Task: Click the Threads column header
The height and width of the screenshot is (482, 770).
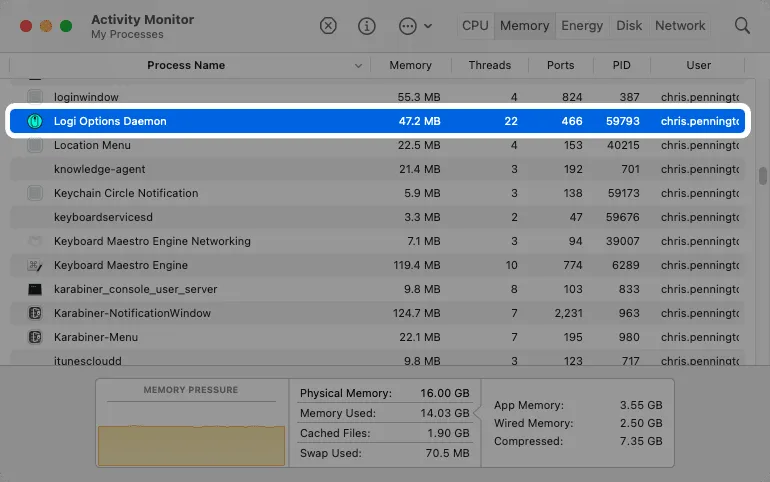Action: point(489,65)
